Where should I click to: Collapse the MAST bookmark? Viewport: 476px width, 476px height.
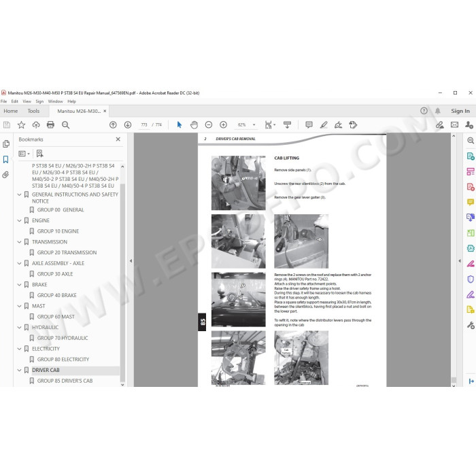coord(19,306)
